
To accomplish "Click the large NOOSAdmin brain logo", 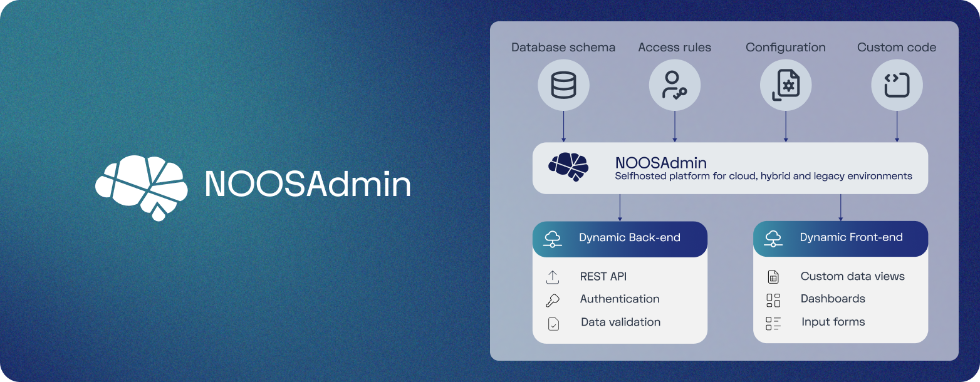I will 142,188.
